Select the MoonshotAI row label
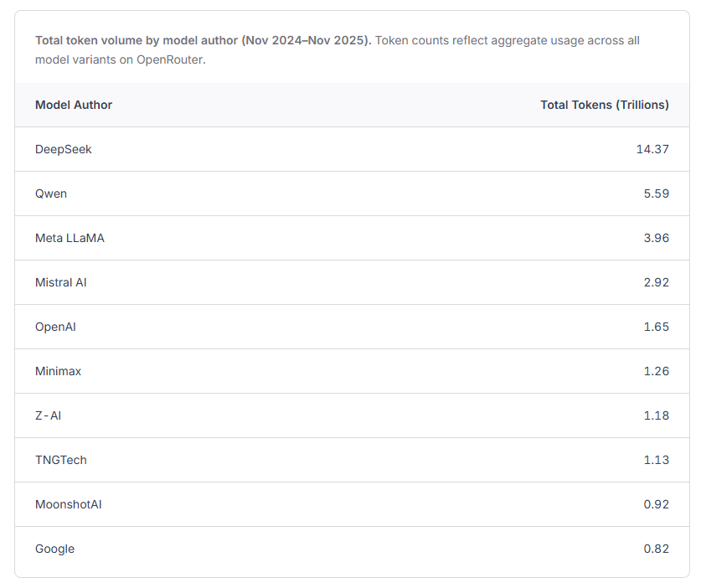The image size is (701, 588). pyautogui.click(x=69, y=504)
